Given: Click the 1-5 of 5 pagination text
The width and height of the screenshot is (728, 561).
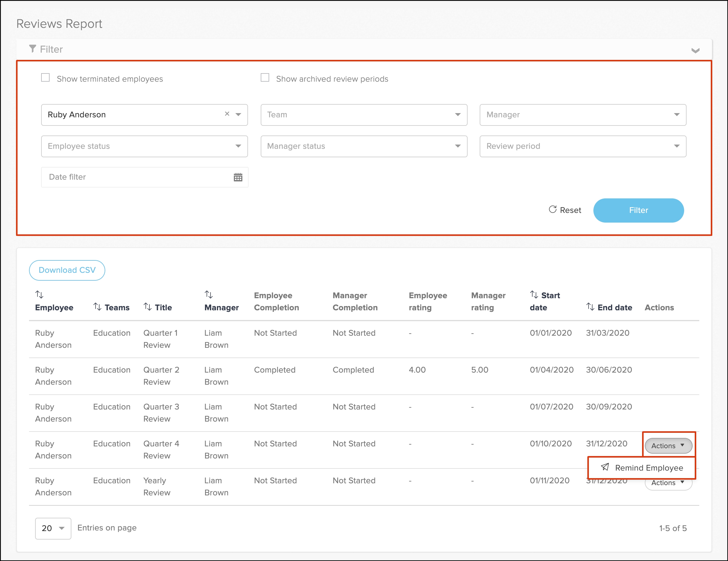Looking at the screenshot, I should [x=673, y=528].
